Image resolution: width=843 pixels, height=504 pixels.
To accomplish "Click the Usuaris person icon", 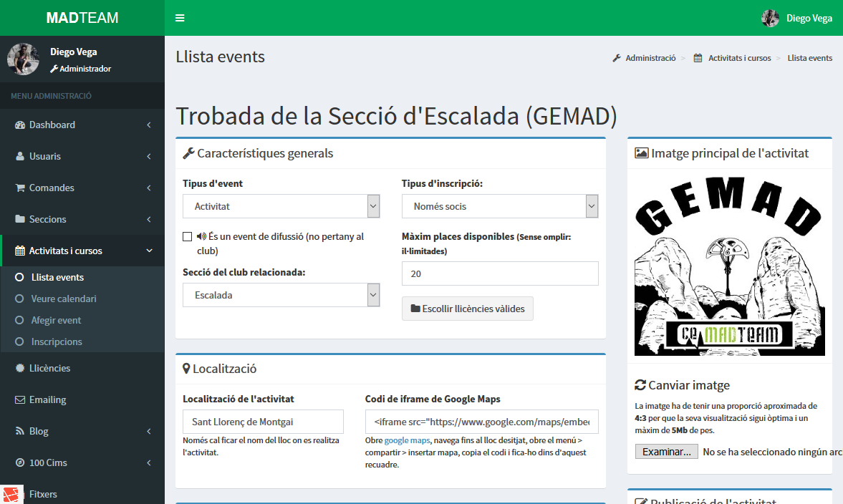I will pos(20,156).
